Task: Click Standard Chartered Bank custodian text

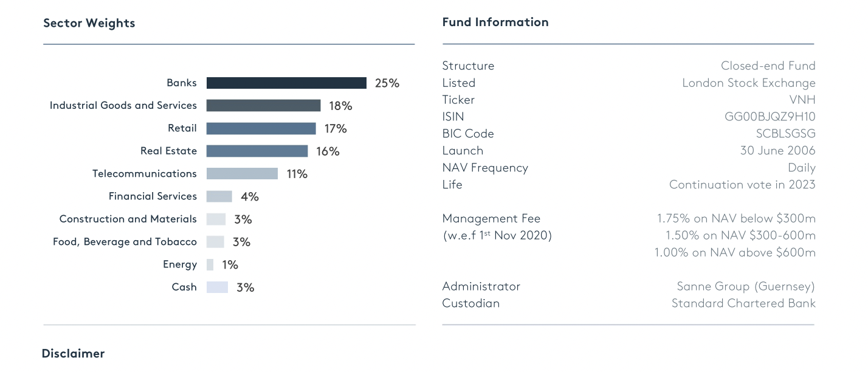Action: pyautogui.click(x=743, y=303)
